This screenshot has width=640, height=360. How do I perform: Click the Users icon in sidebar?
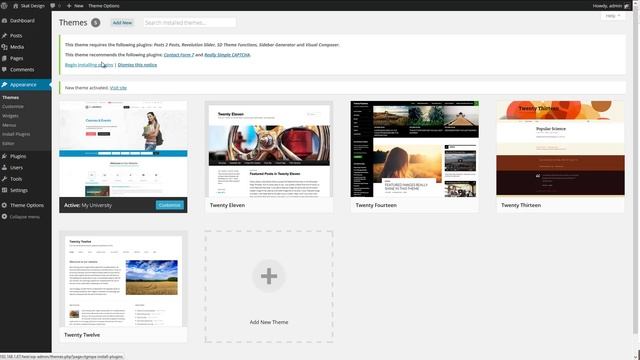pos(4,167)
